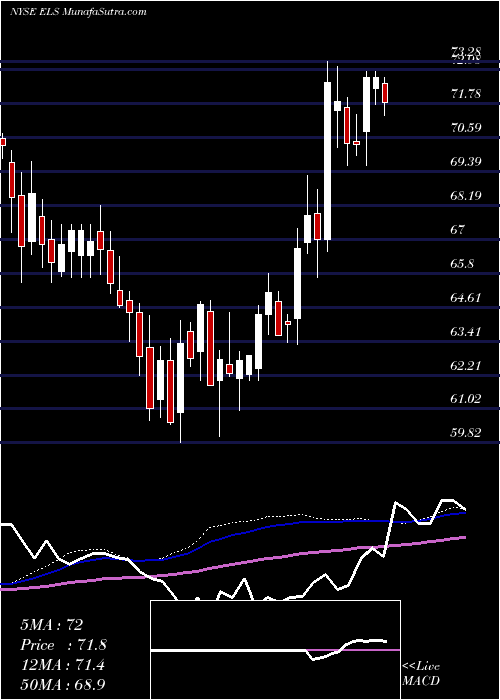Screen dimensions: 500x700
Task: Click the 64.61 price axis label
Action: pyautogui.click(x=466, y=297)
